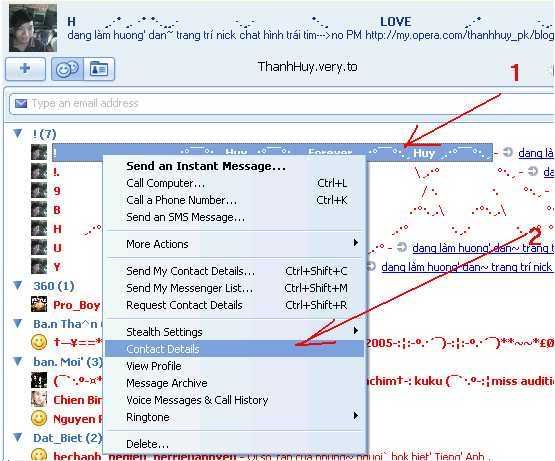Click avatar of the highlighted Huy contact

click(x=39, y=153)
